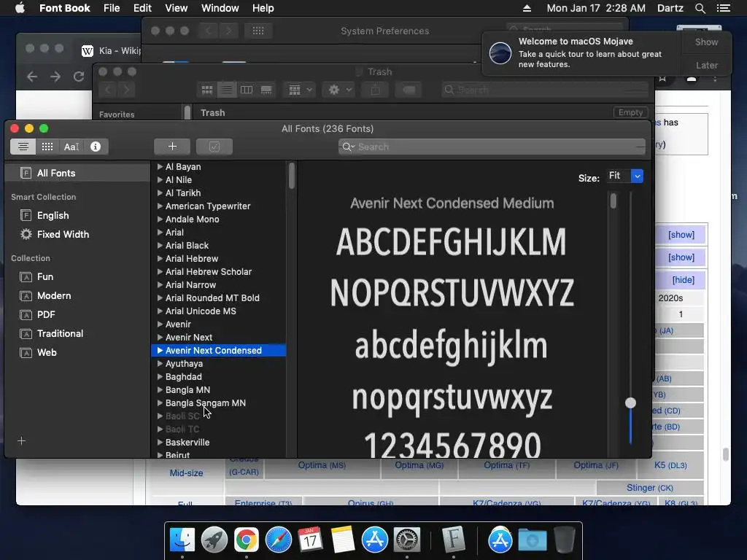Open Finder from the Dock
Viewport: 747px width, 560px height.
182,540
